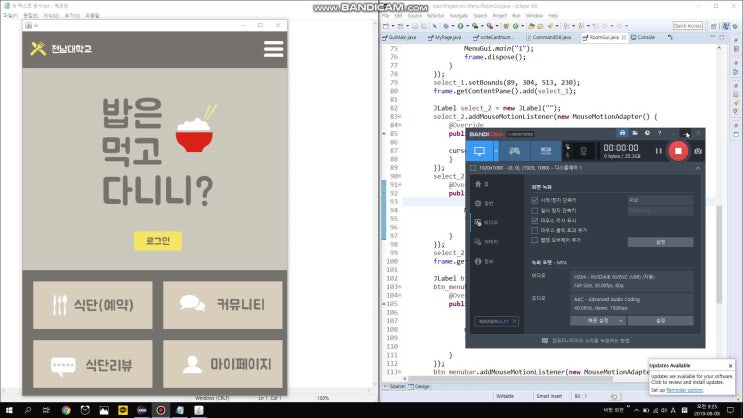Open Eclipse Source menu
This screenshot has width=743, height=418.
click(415, 16)
